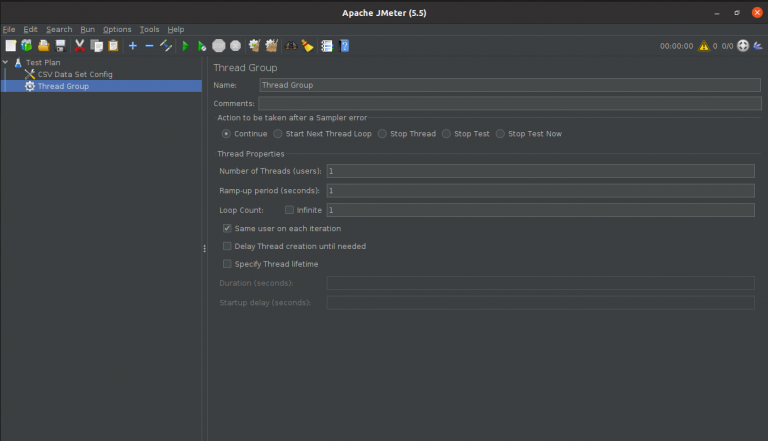The width and height of the screenshot is (768, 441).
Task: Open search with binoculars icon
Action: click(291, 46)
